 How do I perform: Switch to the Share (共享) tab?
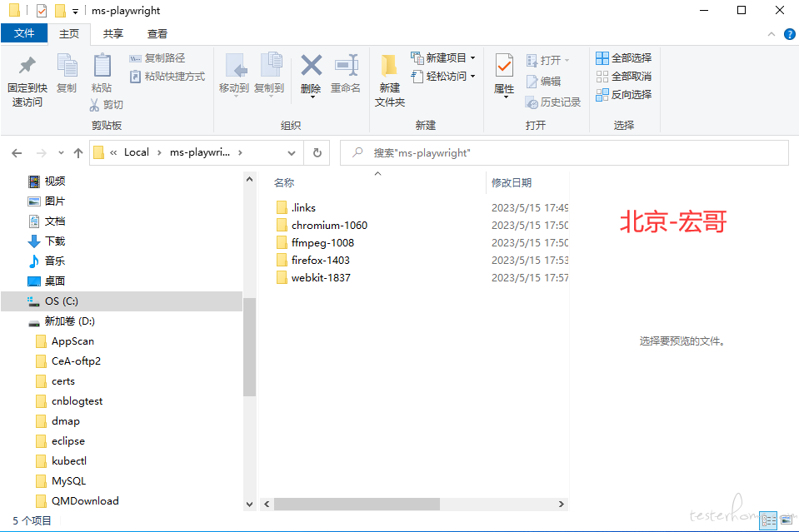113,33
